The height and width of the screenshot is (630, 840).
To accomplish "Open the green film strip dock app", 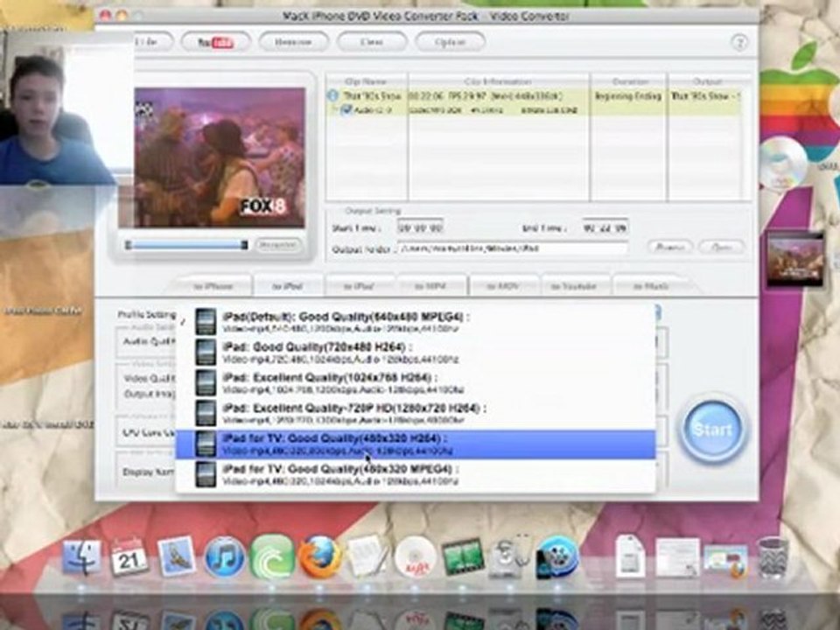I will (x=462, y=557).
